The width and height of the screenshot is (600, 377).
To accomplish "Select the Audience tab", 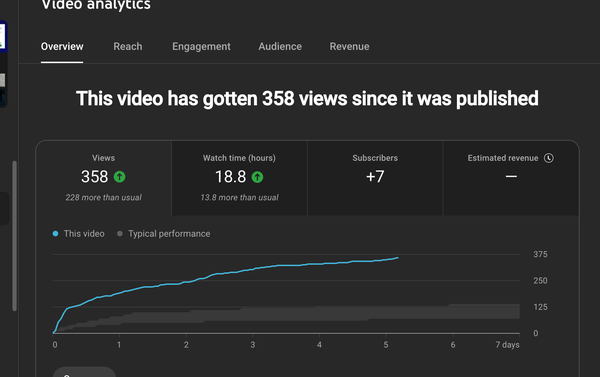I will click(x=280, y=46).
